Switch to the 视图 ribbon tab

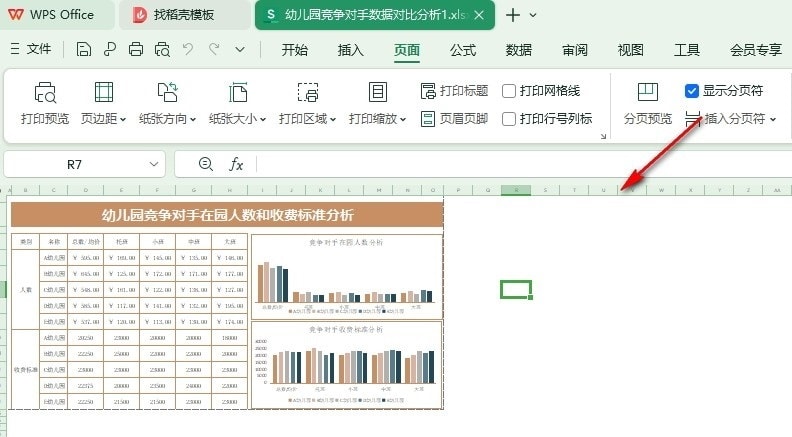[630, 50]
